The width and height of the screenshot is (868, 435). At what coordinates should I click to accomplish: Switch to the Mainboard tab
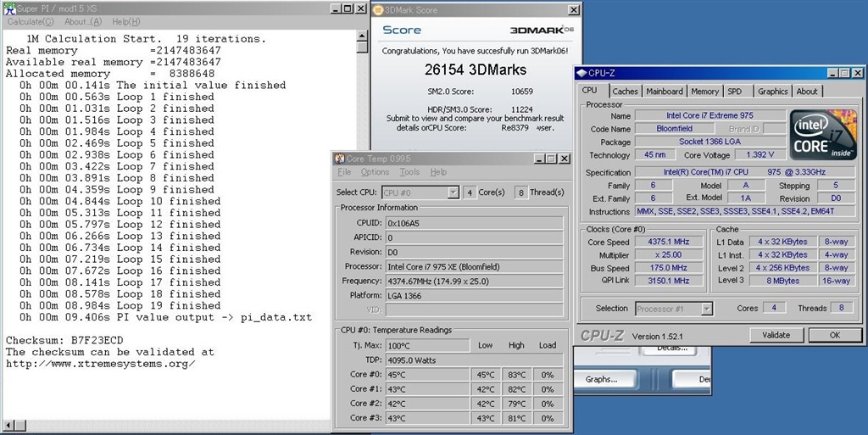[664, 92]
